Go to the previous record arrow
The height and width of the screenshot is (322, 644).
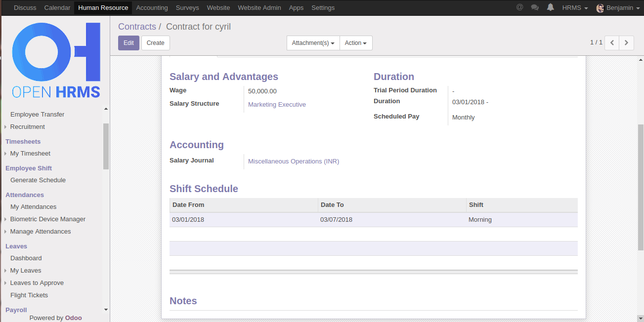point(612,43)
